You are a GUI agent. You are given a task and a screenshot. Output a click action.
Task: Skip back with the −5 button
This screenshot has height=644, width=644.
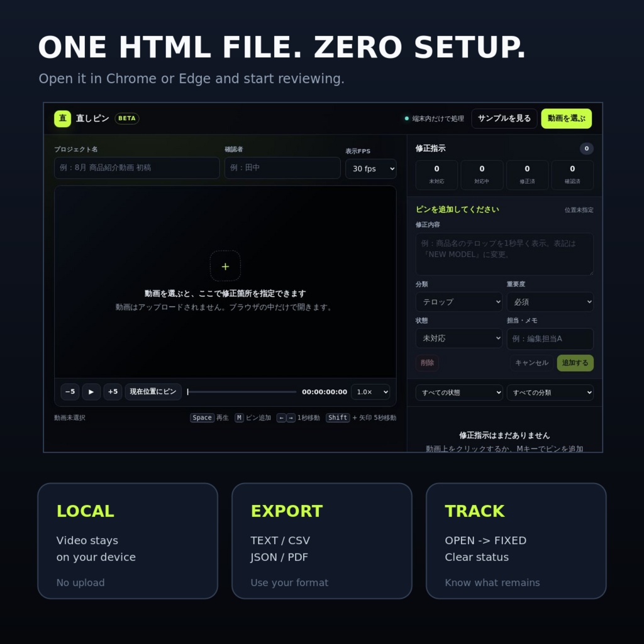[x=70, y=392]
